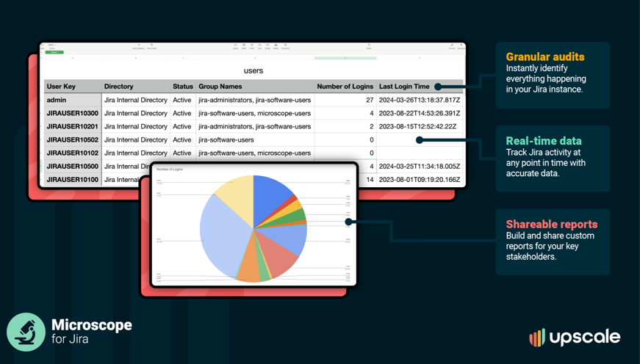
Task: Click the green pie slice on the right
Action: click(x=293, y=216)
